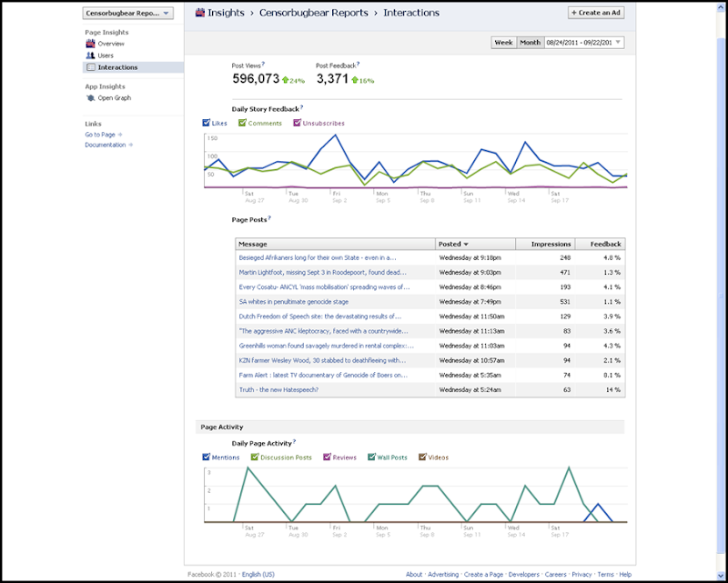Open the Help footer link

click(x=625, y=575)
